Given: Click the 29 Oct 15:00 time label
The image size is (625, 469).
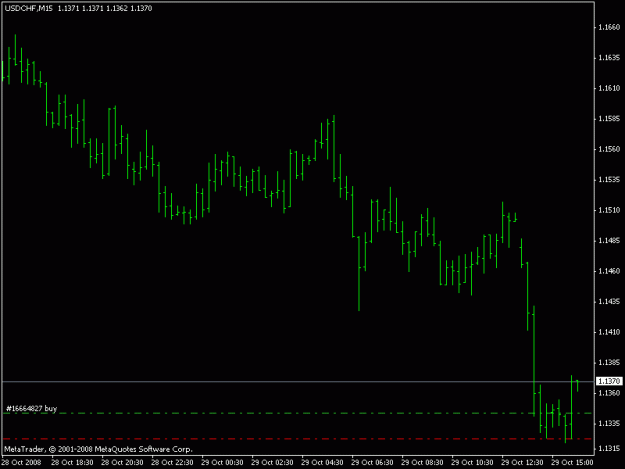Looking at the screenshot, I should click(572, 463).
